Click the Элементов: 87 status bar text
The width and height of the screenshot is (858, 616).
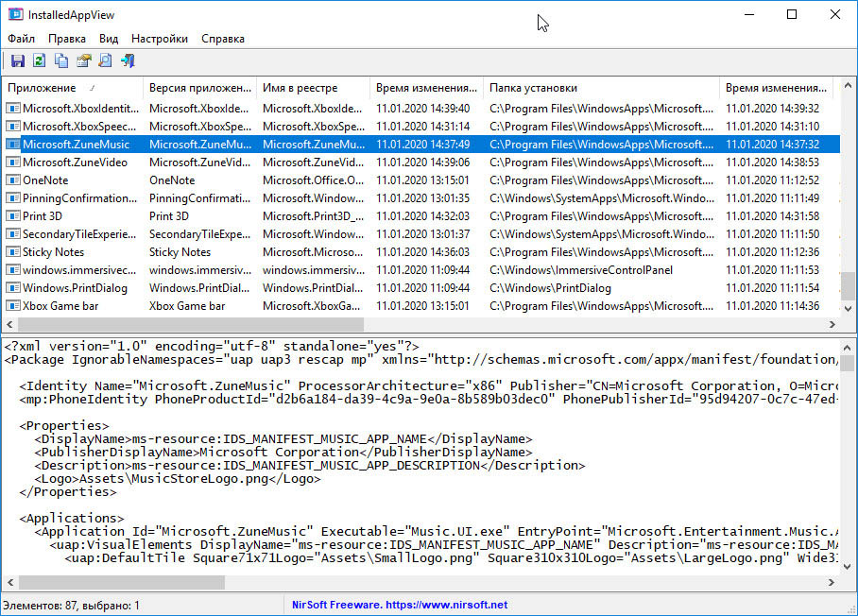click(x=71, y=606)
